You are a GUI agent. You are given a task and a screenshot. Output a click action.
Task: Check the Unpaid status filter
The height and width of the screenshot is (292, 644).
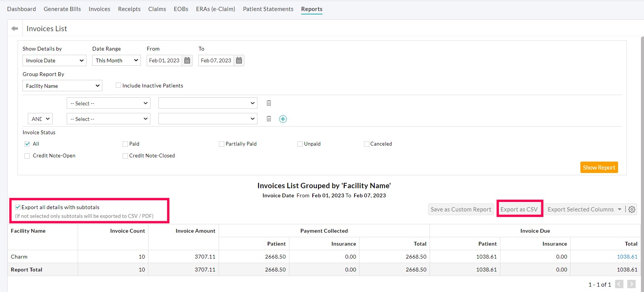tap(300, 144)
